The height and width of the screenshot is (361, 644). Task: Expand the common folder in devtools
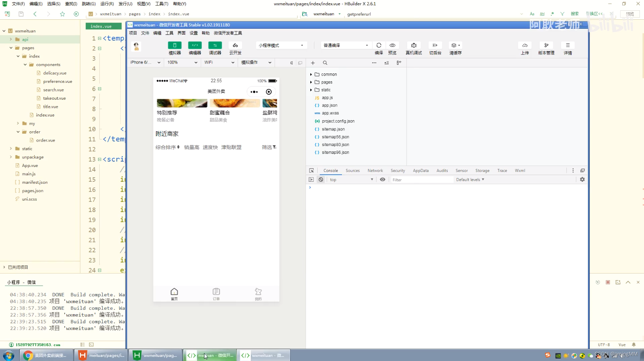coord(311,74)
